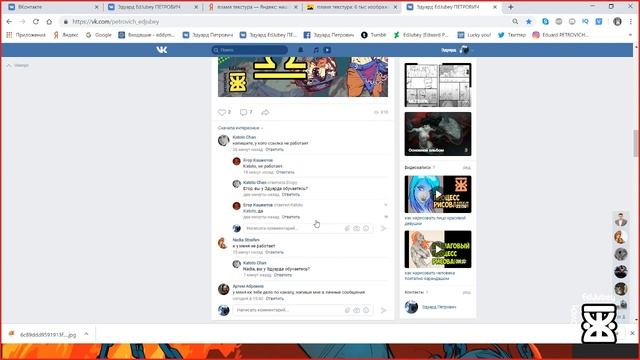Click 'ред.' next to Контакты
The image size is (640, 360).
point(467,292)
